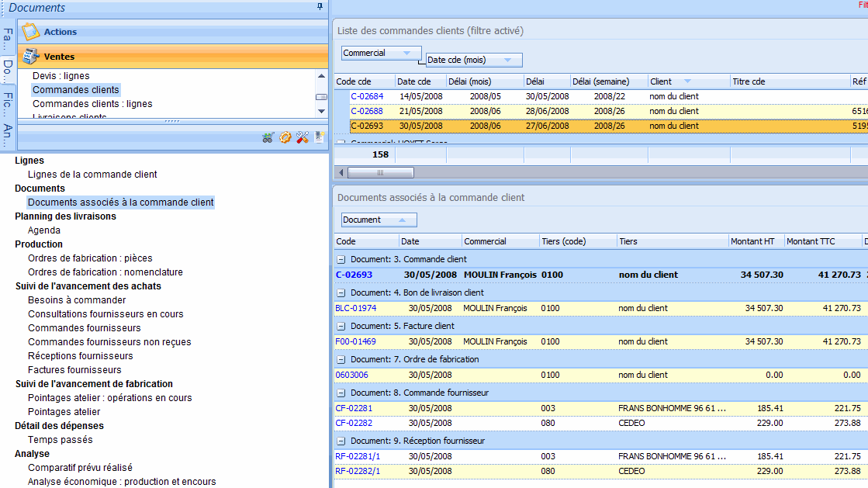Image resolution: width=868 pixels, height=488 pixels.
Task: Click the pin icon in Documents header
Action: pyautogui.click(x=320, y=7)
